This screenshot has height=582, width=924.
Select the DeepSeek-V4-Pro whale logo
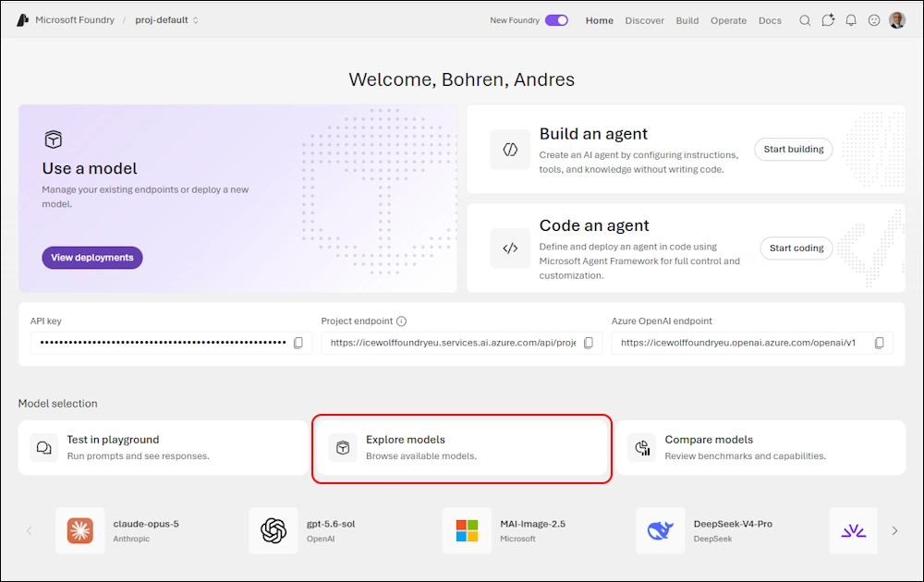660,531
